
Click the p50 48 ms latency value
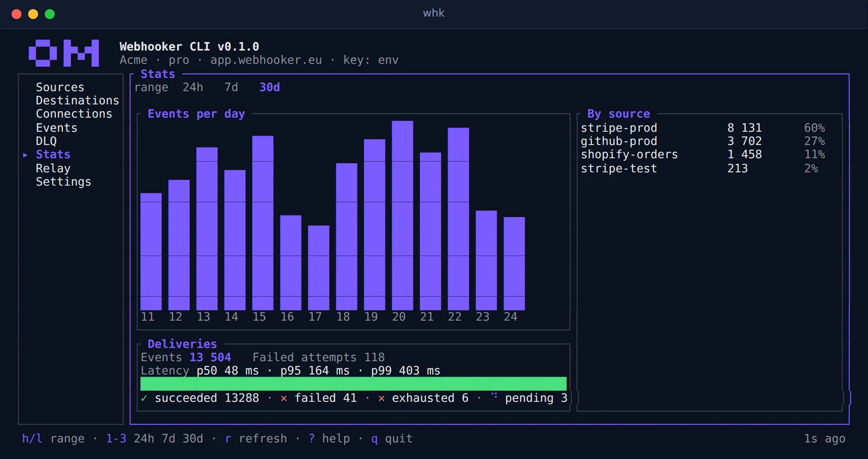[x=228, y=370]
